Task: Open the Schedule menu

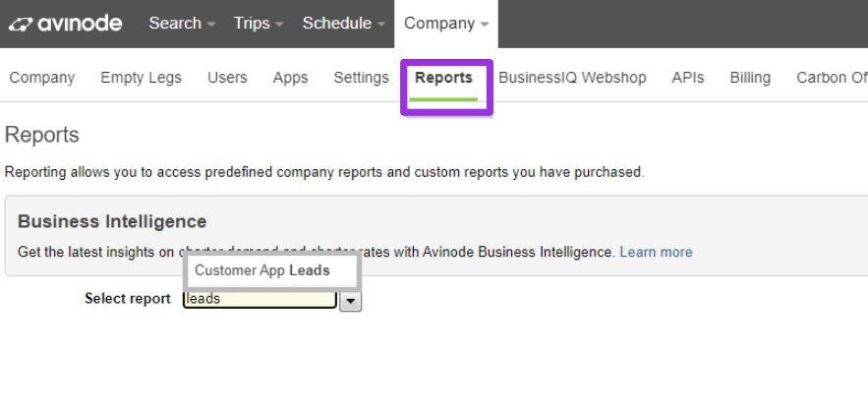Action: point(343,24)
